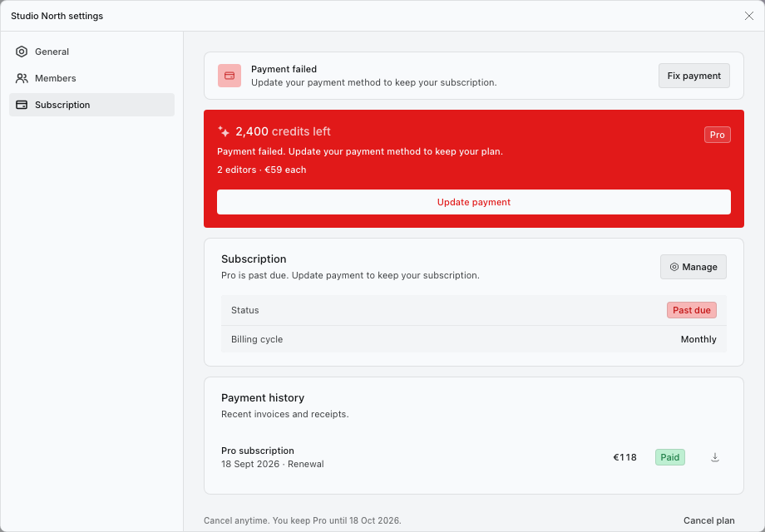Image resolution: width=765 pixels, height=532 pixels.
Task: Click the Status row label
Action: point(245,310)
